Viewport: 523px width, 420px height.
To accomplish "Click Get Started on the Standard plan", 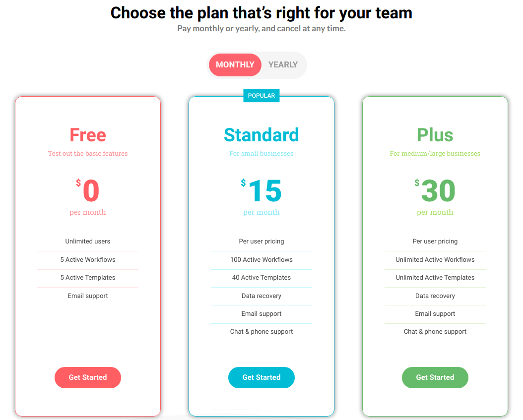I will click(x=261, y=377).
